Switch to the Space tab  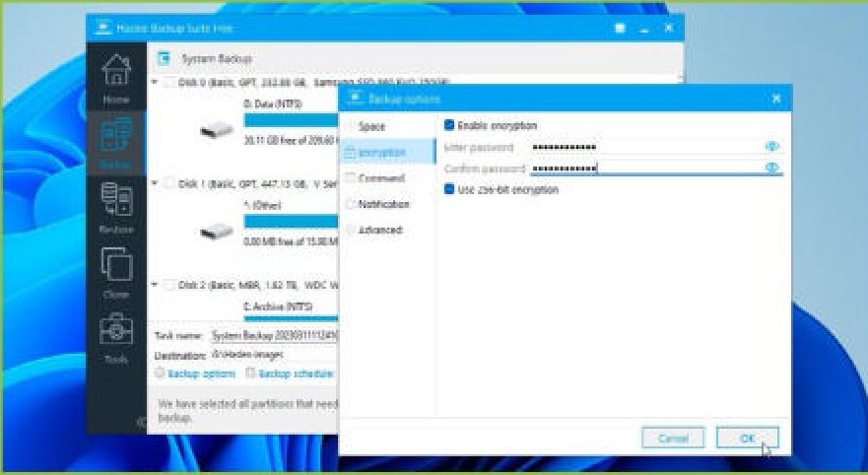pos(387,126)
